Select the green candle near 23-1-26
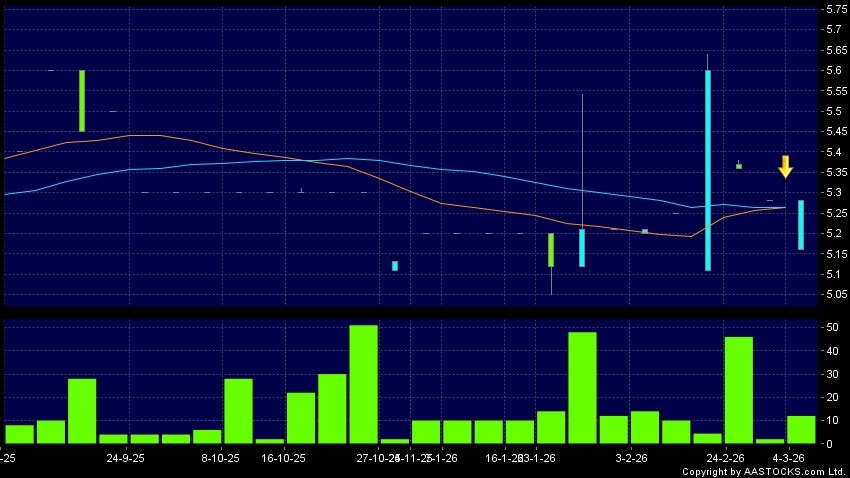The height and width of the screenshot is (478, 850). click(x=551, y=250)
